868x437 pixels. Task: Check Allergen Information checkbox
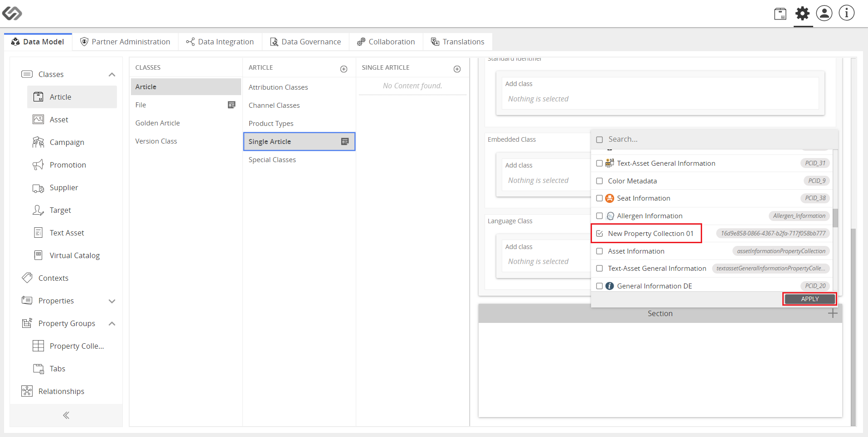click(x=599, y=216)
